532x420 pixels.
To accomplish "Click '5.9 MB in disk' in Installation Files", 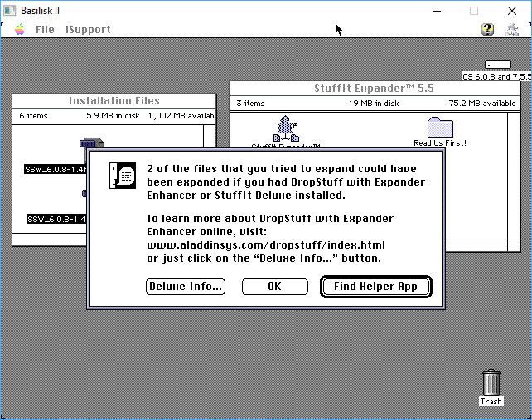I will pos(113,116).
